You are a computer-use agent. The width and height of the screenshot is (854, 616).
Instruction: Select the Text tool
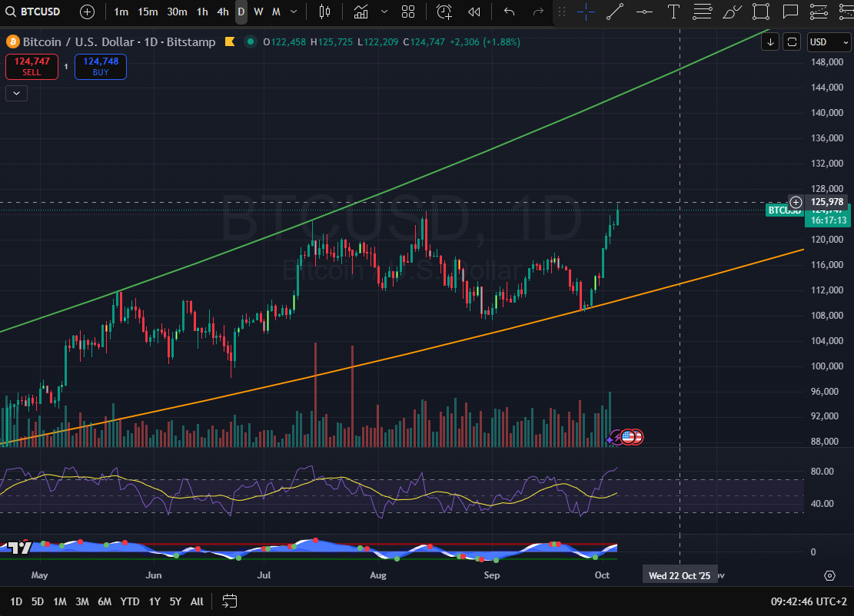(x=673, y=12)
